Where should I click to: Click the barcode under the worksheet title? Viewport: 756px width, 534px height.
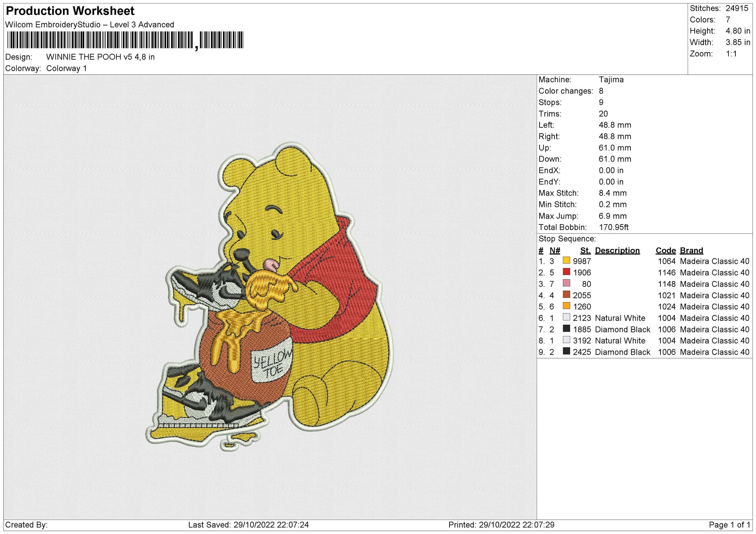(125, 40)
